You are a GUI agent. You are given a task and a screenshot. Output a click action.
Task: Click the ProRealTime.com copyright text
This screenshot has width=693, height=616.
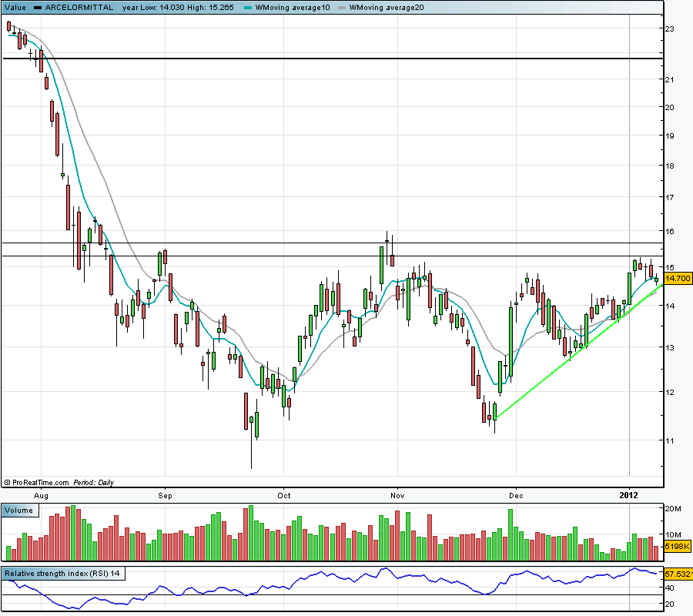tap(37, 483)
